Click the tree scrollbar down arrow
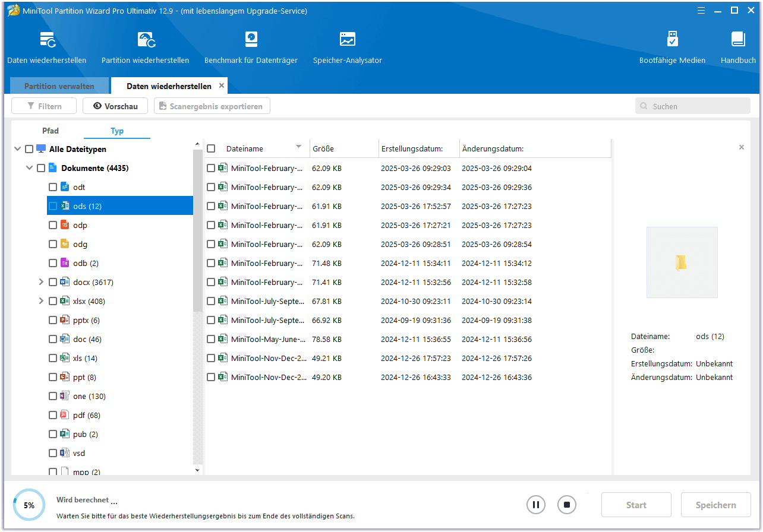Screen dimensions: 763x532 click(x=198, y=470)
